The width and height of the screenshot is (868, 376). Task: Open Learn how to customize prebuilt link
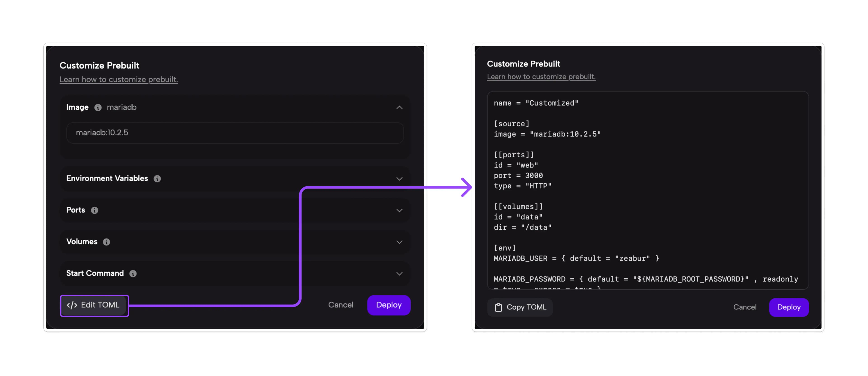(x=118, y=79)
